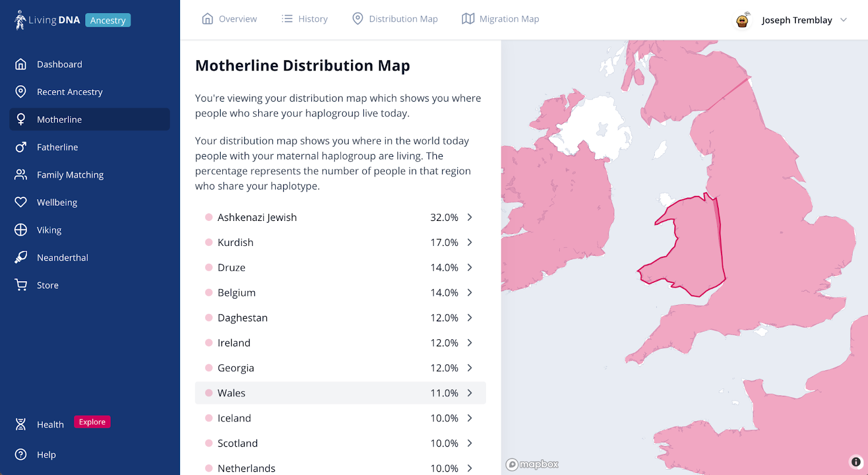Click the Wellbeing heart icon
The width and height of the screenshot is (868, 475).
click(x=21, y=202)
